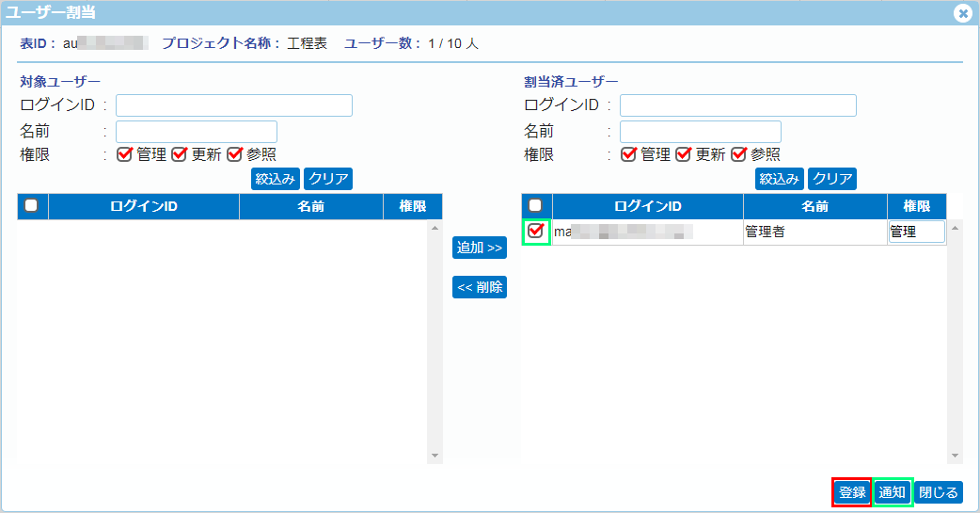Click ログインID field under 対象ユーザー
Image resolution: width=980 pixels, height=513 pixels.
pos(233,105)
